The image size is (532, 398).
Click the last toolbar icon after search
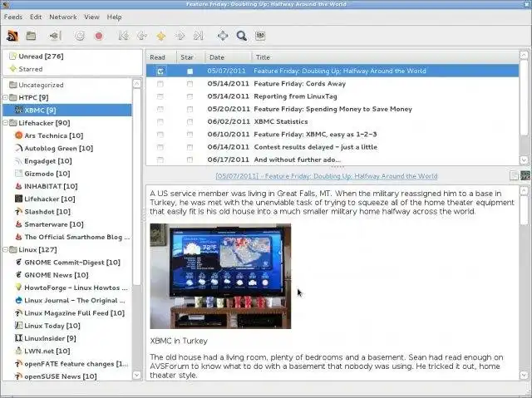[x=260, y=36]
